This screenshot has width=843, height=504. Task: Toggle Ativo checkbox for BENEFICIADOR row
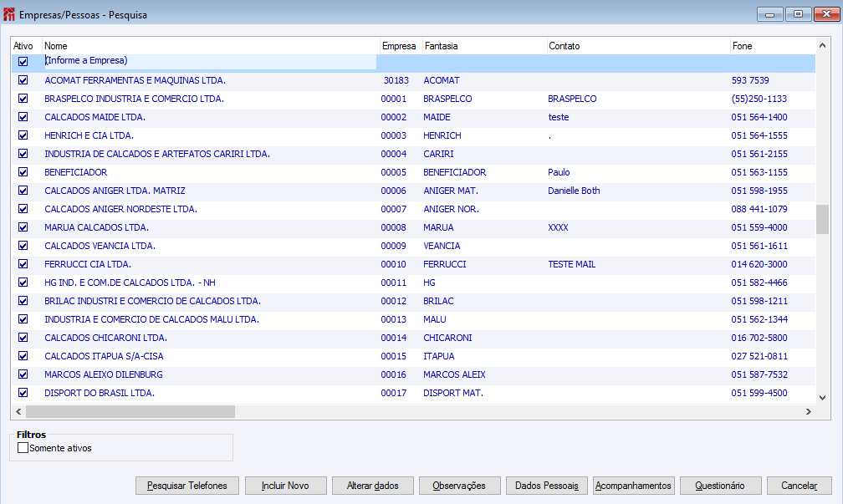pyautogui.click(x=23, y=172)
